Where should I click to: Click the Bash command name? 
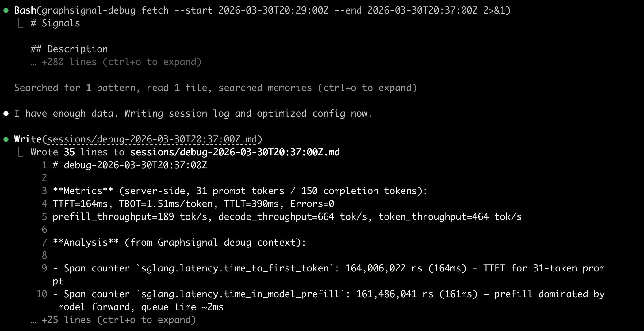coord(25,10)
